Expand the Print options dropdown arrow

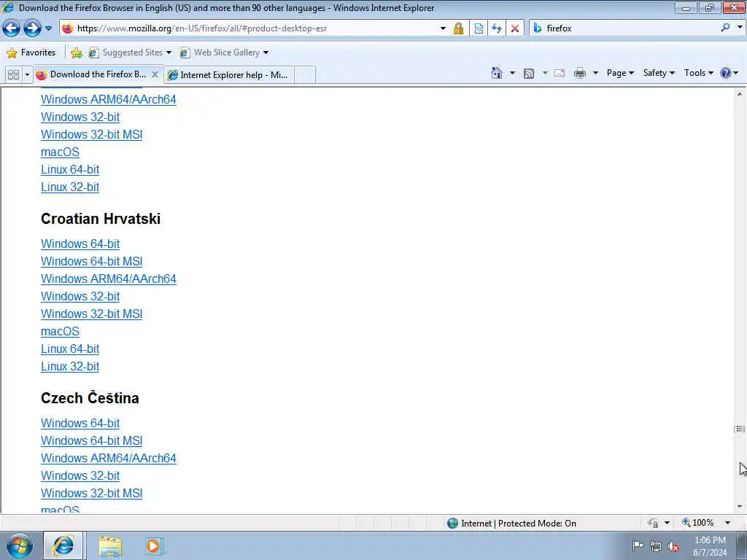(x=595, y=73)
